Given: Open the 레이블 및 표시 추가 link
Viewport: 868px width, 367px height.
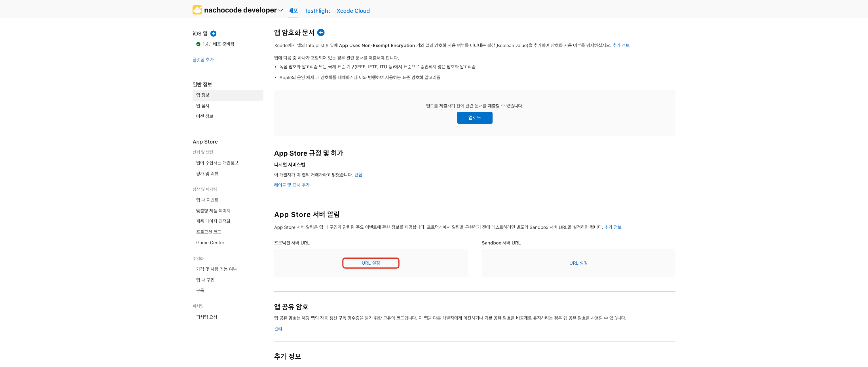Looking at the screenshot, I should pyautogui.click(x=292, y=185).
